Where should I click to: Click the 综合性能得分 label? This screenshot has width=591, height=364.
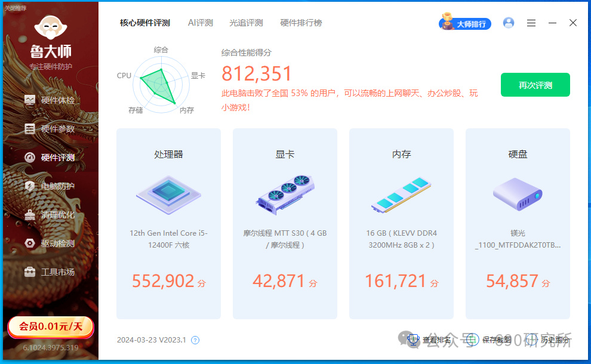[x=246, y=53]
